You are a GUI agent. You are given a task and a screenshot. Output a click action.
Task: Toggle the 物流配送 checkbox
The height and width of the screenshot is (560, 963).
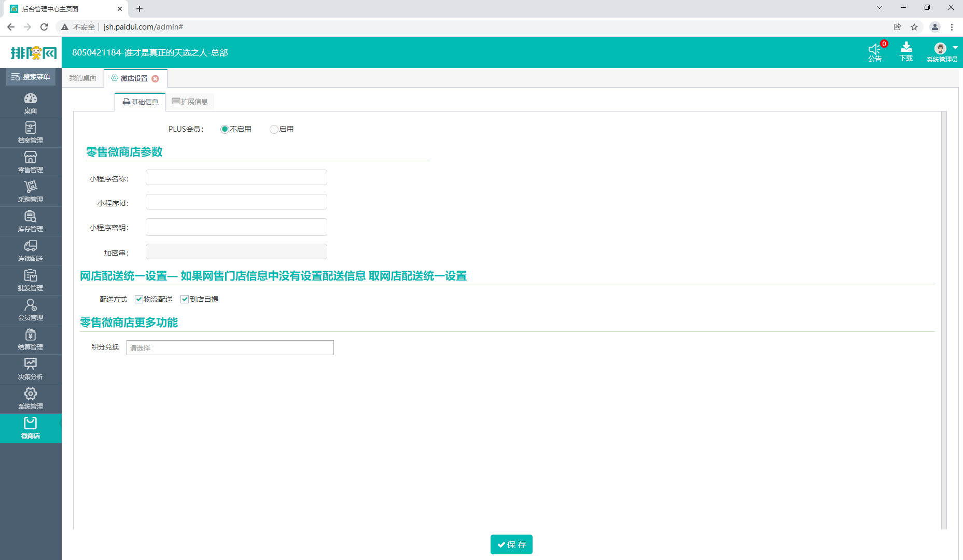[138, 299]
